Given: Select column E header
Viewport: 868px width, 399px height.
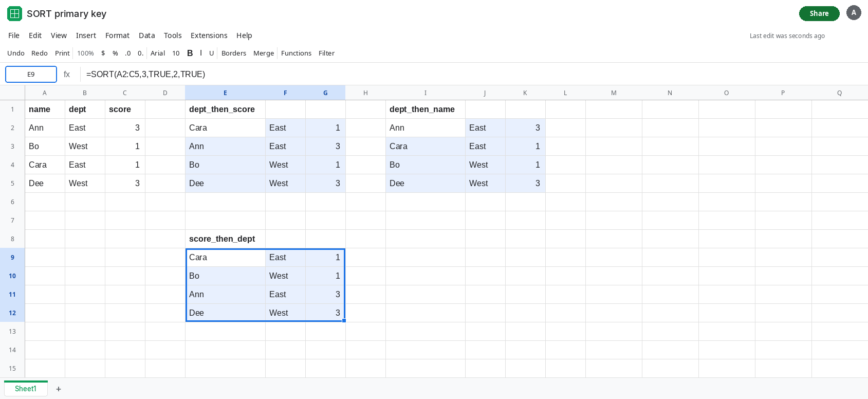Looking at the screenshot, I should pyautogui.click(x=225, y=93).
